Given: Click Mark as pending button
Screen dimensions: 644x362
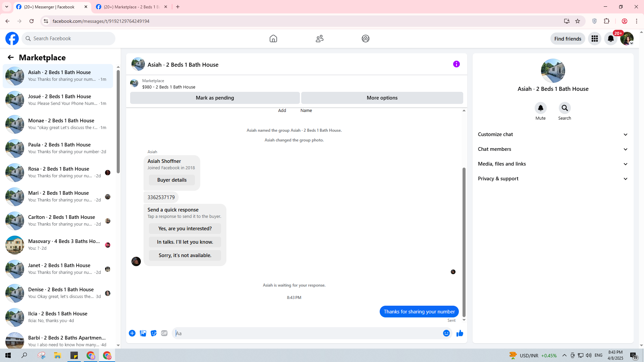Looking at the screenshot, I should click(x=215, y=98).
